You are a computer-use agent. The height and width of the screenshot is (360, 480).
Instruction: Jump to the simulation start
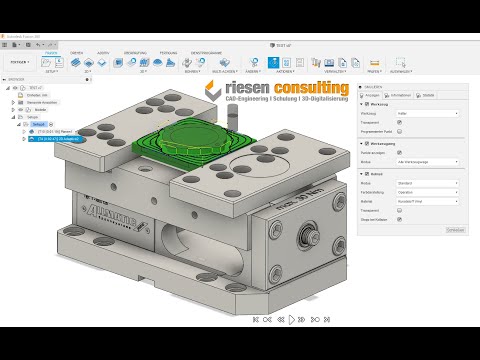click(x=256, y=320)
